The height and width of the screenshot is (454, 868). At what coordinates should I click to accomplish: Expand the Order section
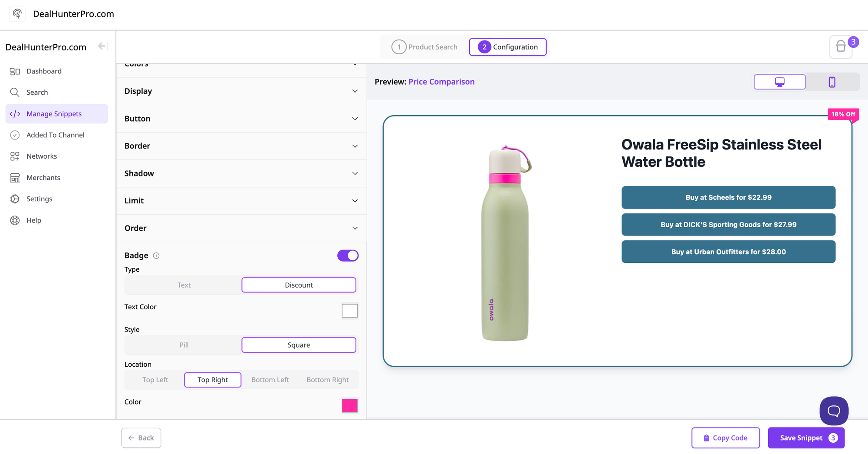(x=241, y=228)
